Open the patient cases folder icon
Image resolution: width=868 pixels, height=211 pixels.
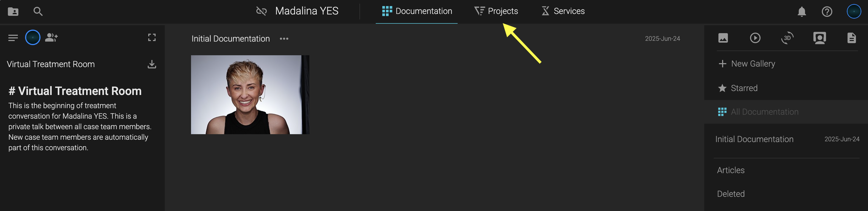pos(13,12)
